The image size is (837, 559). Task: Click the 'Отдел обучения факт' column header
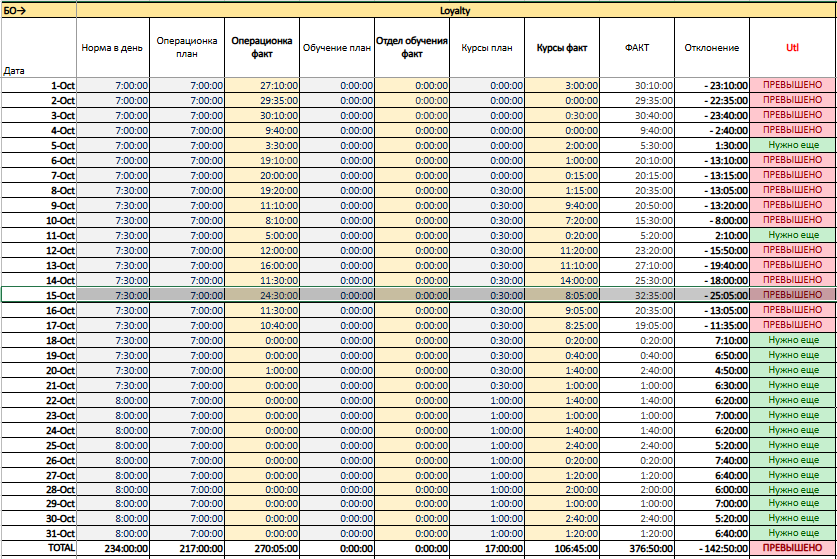[x=412, y=48]
